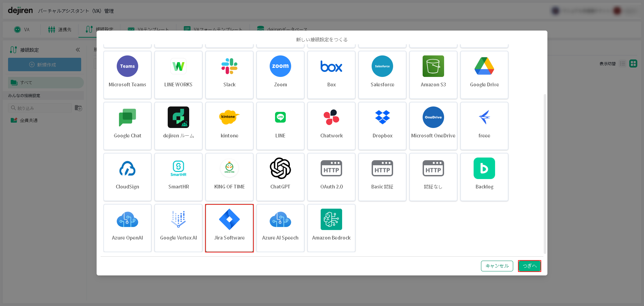Select the KING OF TIME connector
The image size is (644, 306).
[x=229, y=177]
